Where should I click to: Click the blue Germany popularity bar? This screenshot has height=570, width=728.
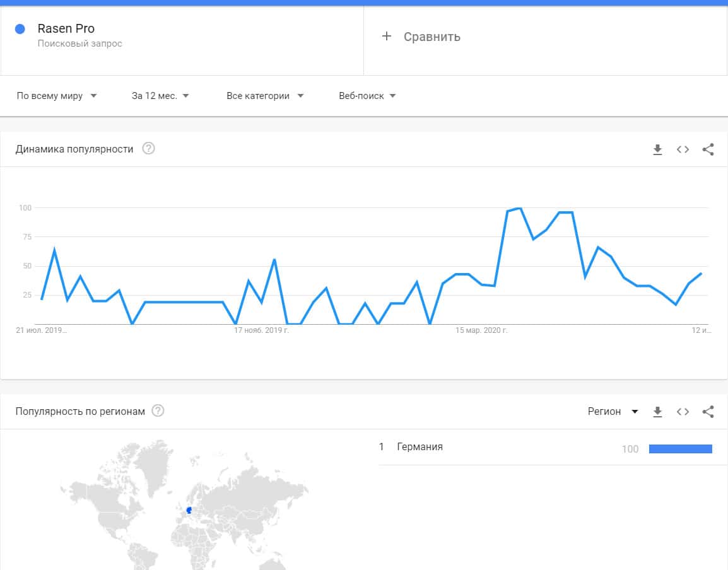click(680, 449)
